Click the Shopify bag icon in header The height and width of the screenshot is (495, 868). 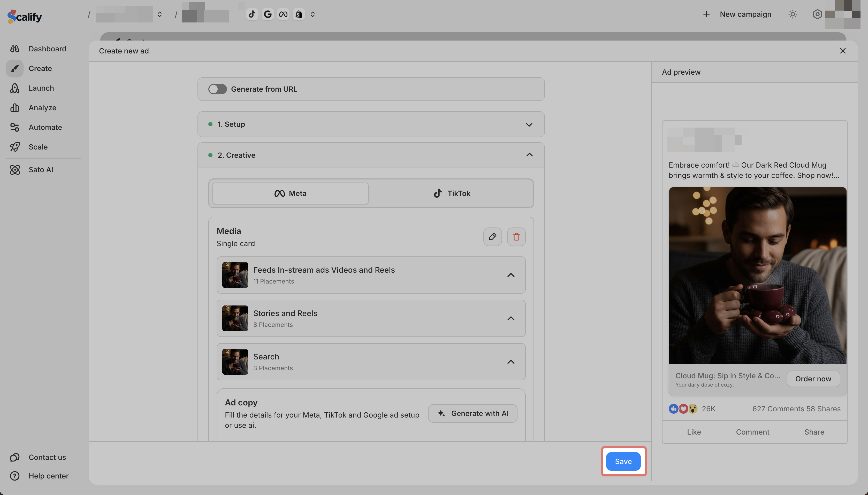point(298,14)
